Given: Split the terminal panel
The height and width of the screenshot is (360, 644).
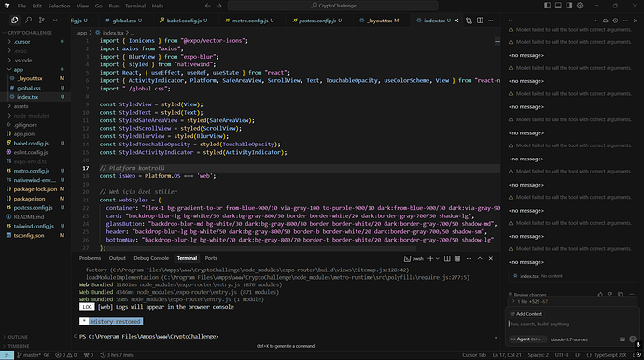Looking at the screenshot, I should [x=447, y=258].
